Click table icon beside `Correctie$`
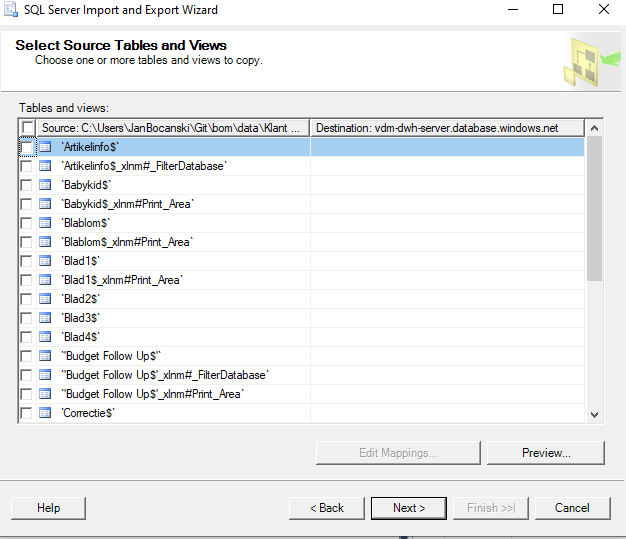 point(45,413)
